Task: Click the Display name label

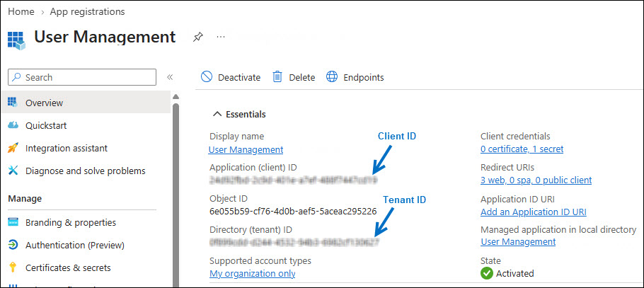Action: point(236,136)
